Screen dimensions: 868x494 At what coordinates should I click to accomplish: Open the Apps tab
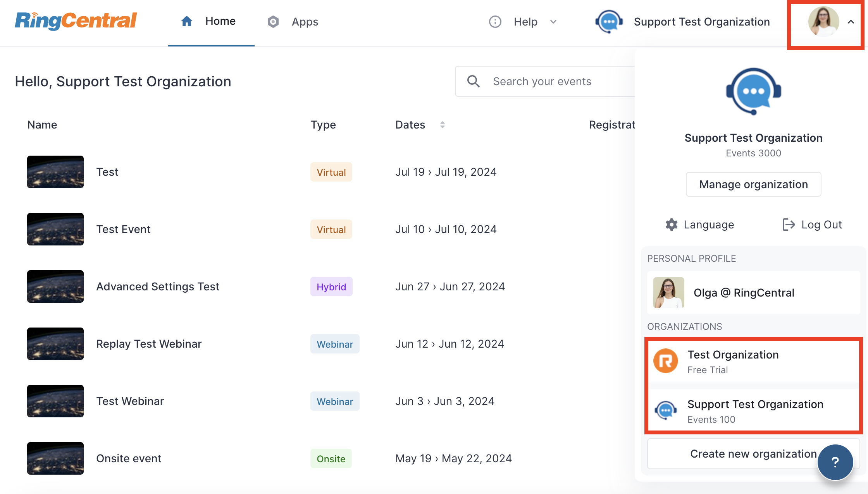(293, 22)
